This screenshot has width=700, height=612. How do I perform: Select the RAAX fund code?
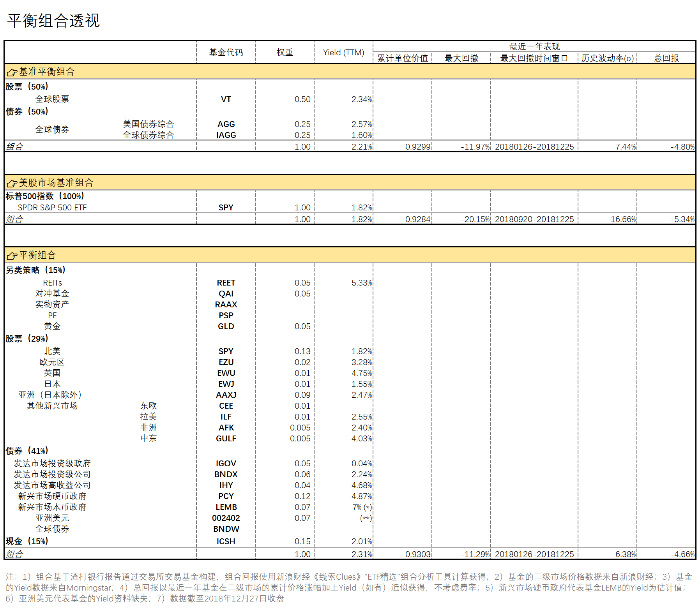226,305
